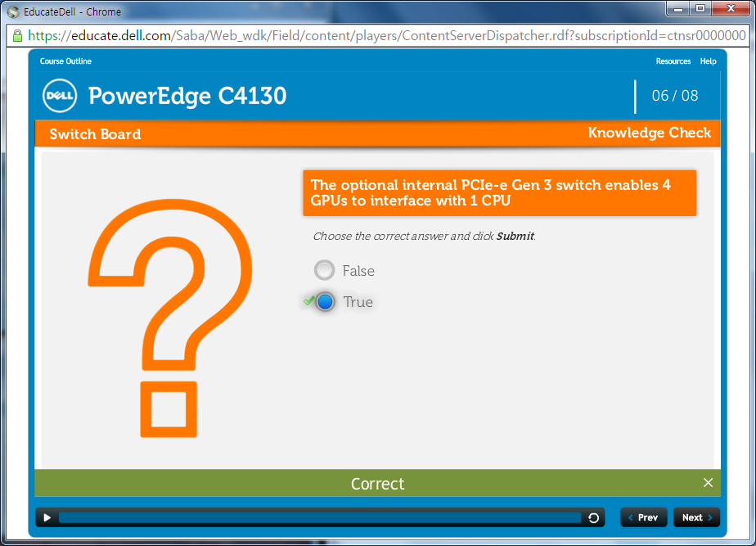This screenshot has width=756, height=546.
Task: Open the Help link
Action: click(708, 61)
